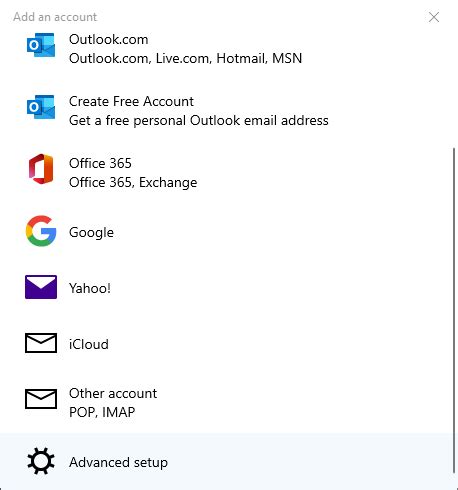Select the Office 365 title text

coord(100,163)
